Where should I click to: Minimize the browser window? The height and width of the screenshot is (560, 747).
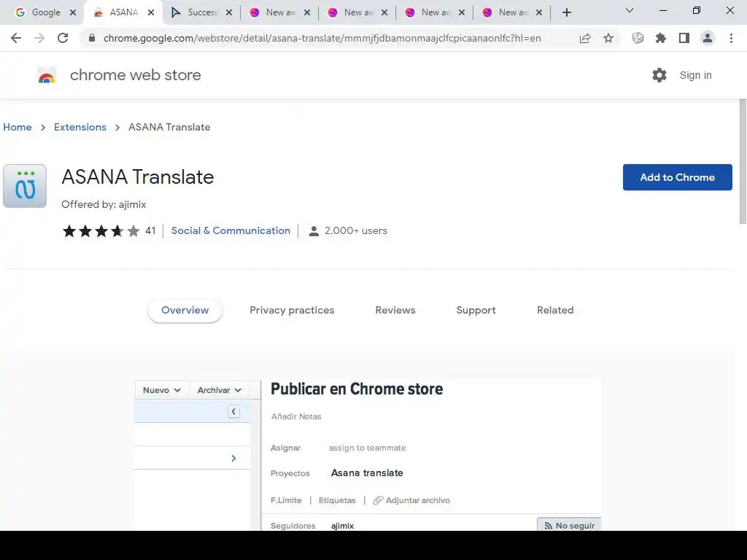pos(662,10)
